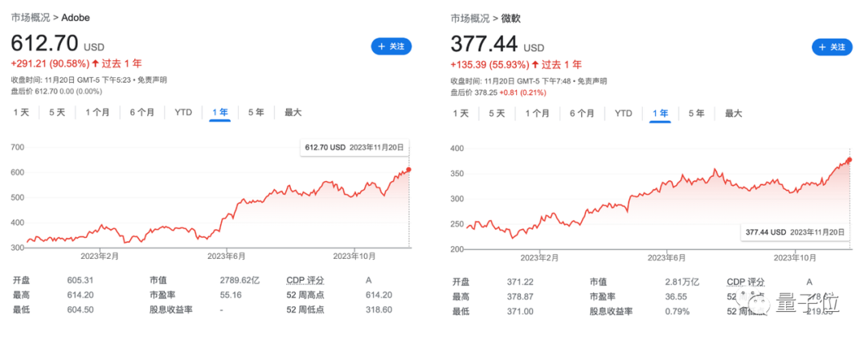This screenshot has width=868, height=341.
Task: Switch Adobe chart to 1 个月
Action: pos(97,113)
